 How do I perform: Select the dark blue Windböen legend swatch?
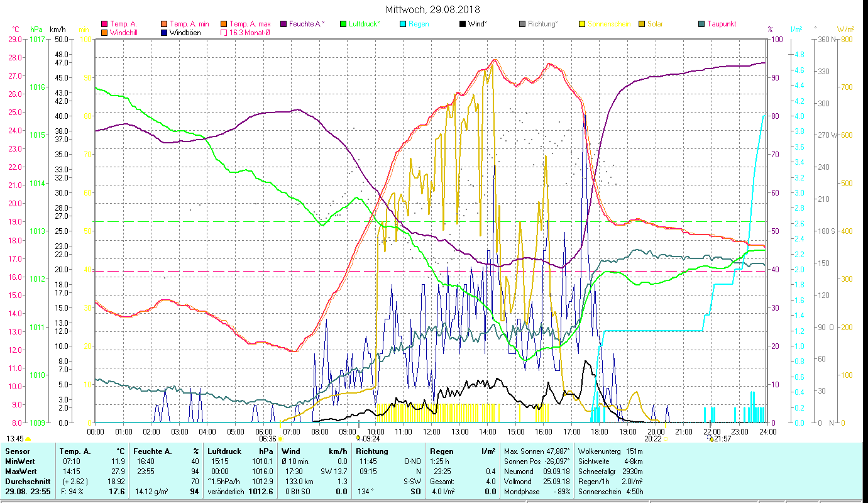click(164, 32)
